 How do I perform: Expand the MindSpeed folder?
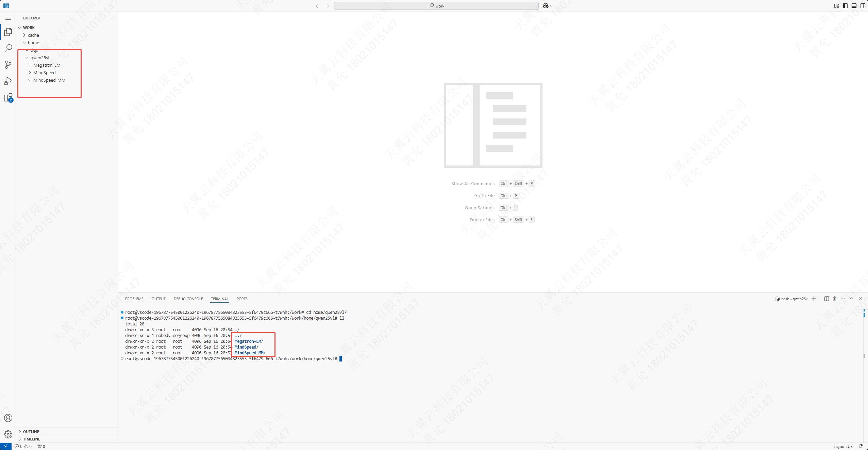pos(67,73)
